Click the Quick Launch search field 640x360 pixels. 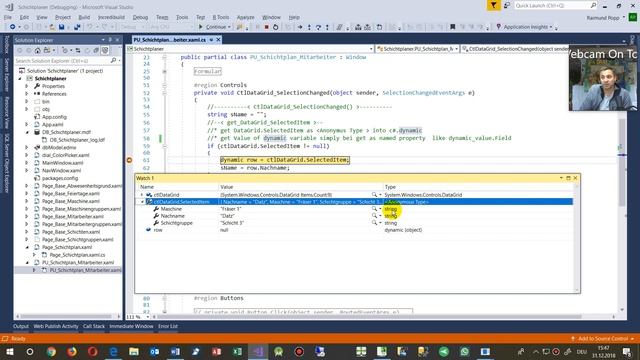coord(556,5)
